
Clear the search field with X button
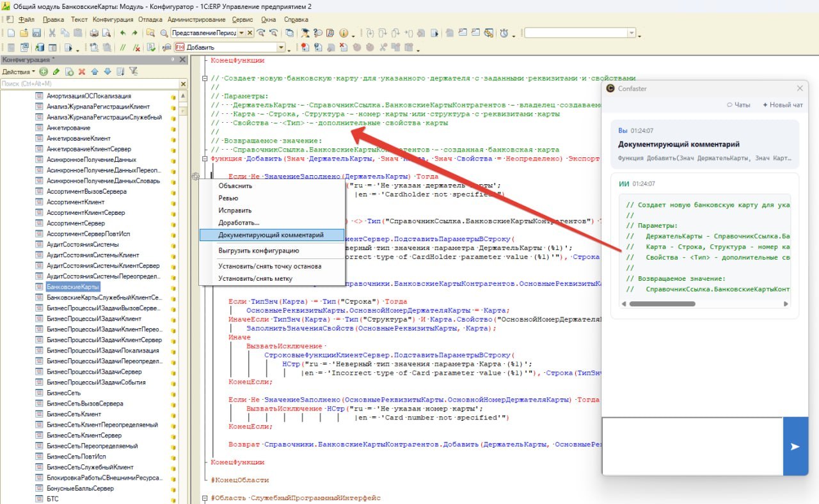(x=250, y=33)
